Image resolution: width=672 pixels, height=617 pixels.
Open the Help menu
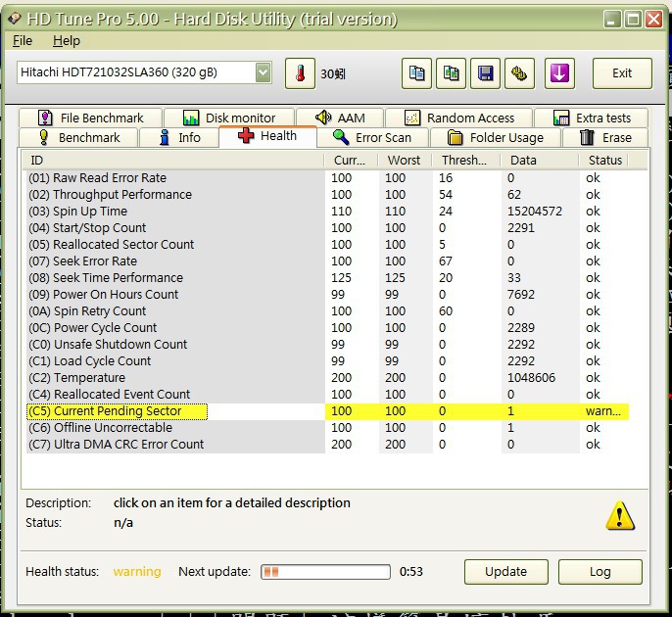coord(67,41)
